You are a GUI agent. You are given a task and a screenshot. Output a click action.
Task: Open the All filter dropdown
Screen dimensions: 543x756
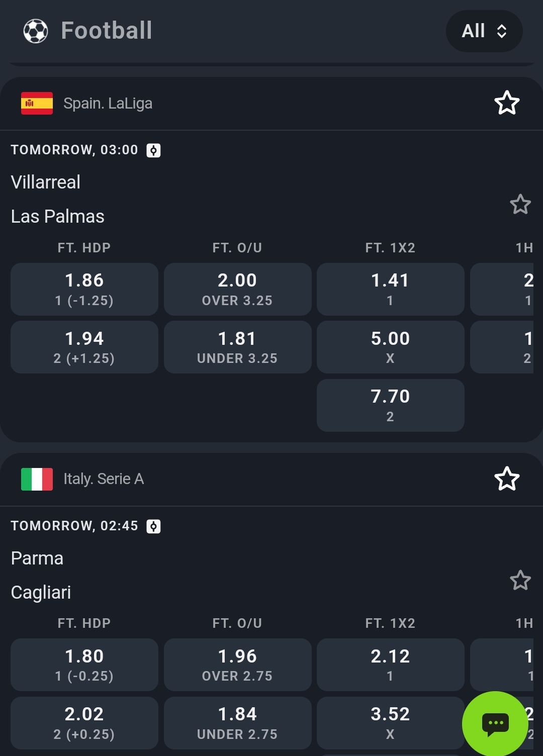click(x=484, y=31)
